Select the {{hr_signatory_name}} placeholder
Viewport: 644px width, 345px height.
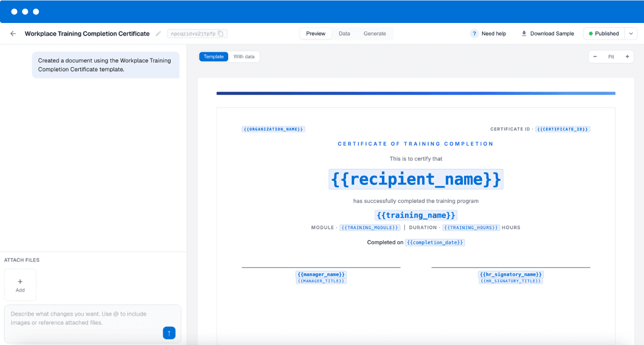pyautogui.click(x=511, y=275)
